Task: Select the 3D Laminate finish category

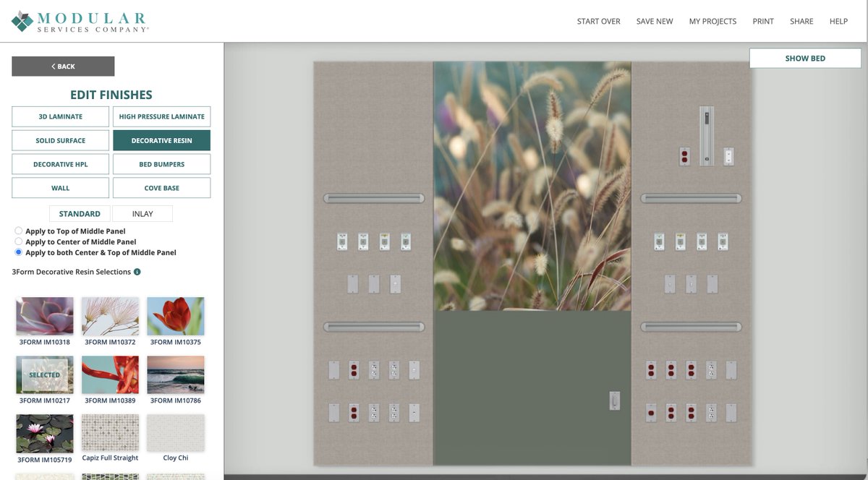Action: pos(61,116)
